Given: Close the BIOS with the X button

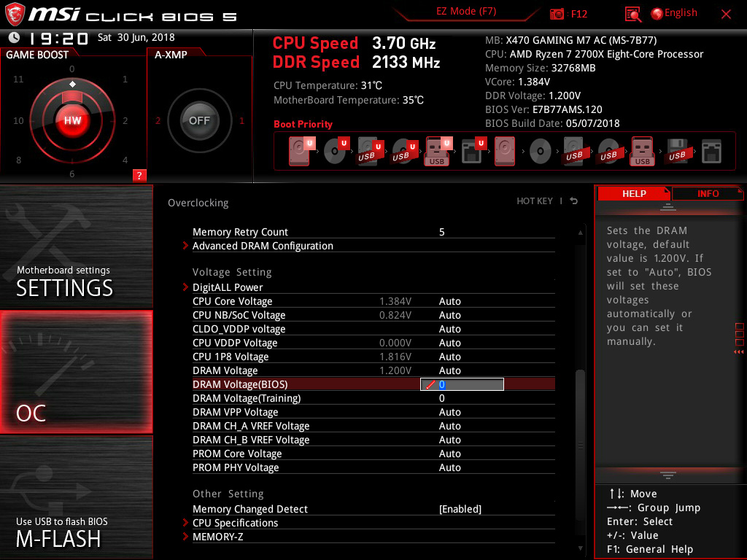Looking at the screenshot, I should [726, 15].
